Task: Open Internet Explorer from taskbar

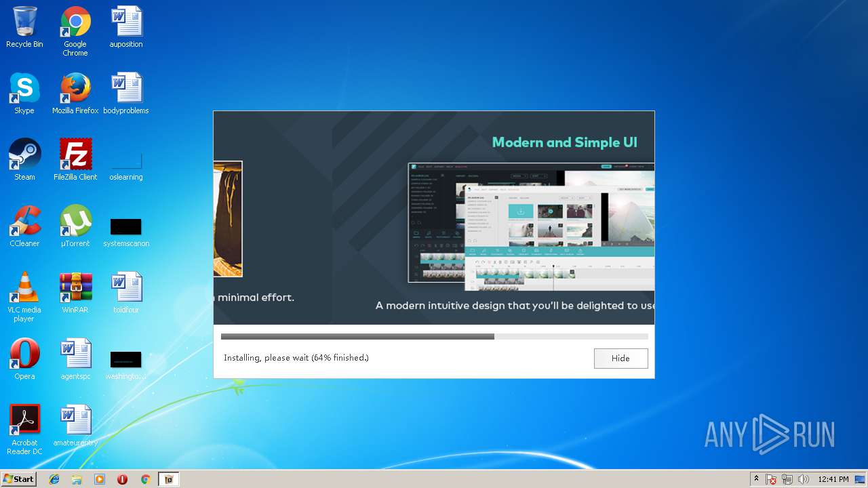Action: point(54,479)
